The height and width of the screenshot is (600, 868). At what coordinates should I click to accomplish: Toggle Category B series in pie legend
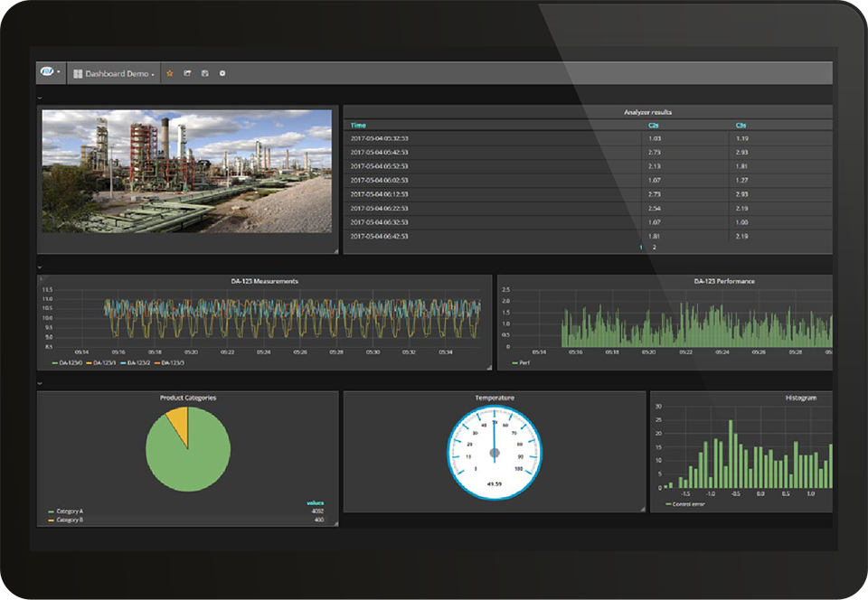click(69, 520)
